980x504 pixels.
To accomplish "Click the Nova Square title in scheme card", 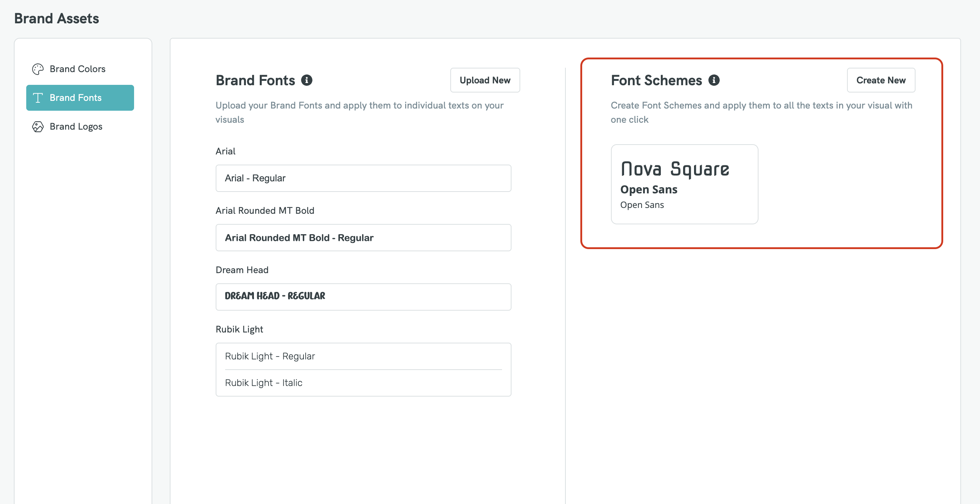I will 675,169.
